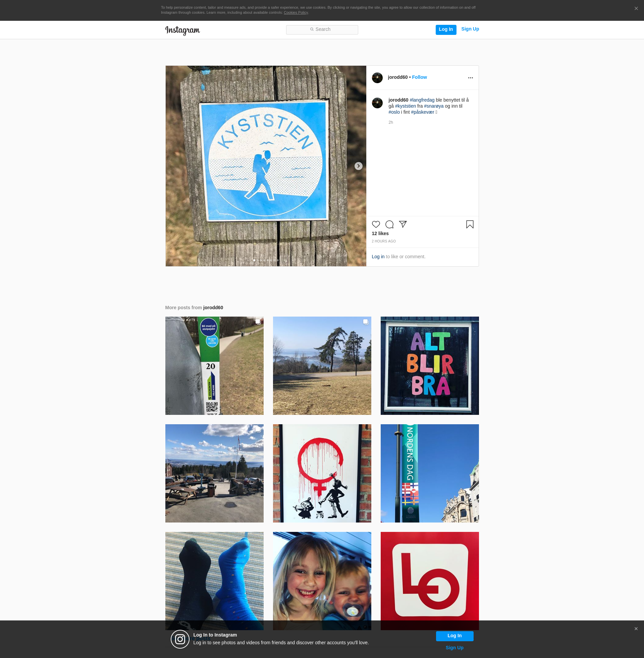
Task: Open comments via speech bubble icon
Action: 389,224
